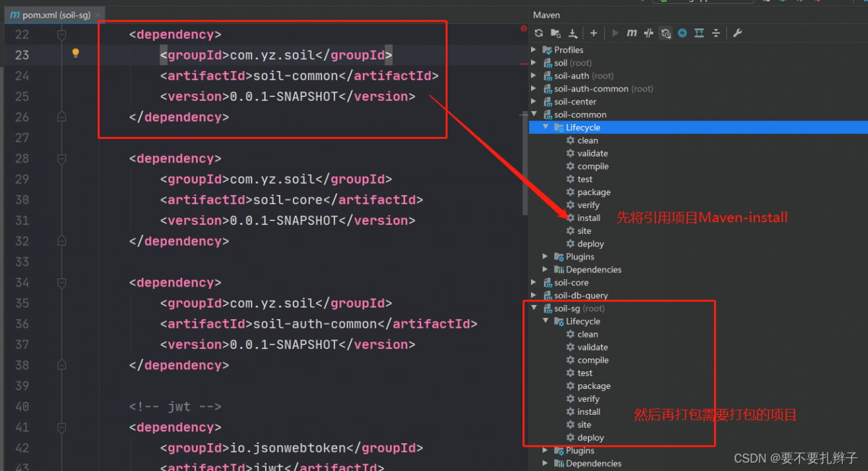Add a Maven project with plus icon
This screenshot has width=868, height=471.
[x=593, y=33]
